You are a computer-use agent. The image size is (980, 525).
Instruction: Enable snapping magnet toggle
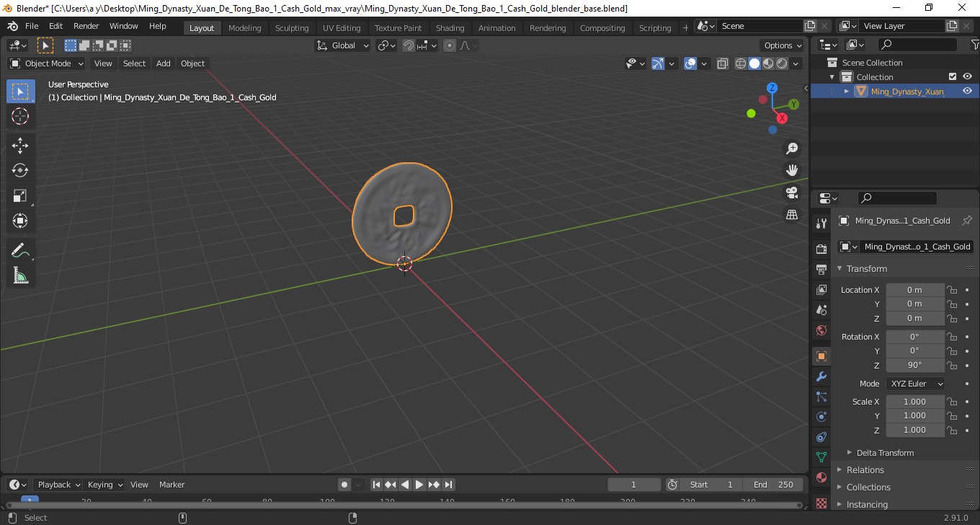tap(409, 45)
